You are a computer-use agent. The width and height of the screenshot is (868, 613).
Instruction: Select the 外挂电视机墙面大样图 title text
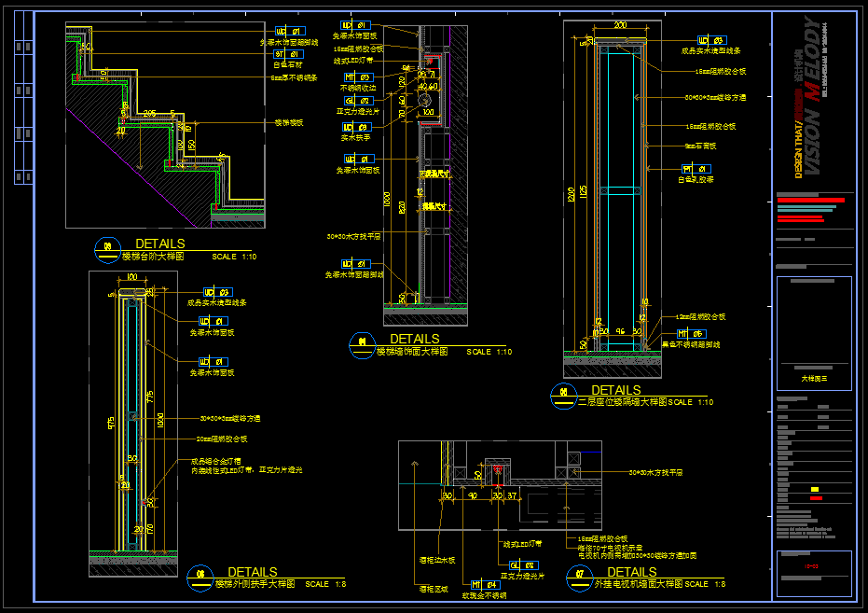coord(639,584)
